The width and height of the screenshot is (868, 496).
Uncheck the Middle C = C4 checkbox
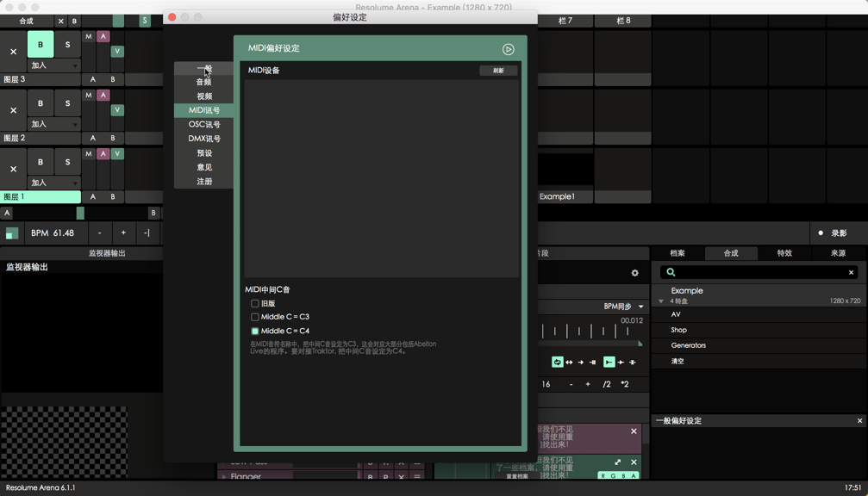(255, 331)
